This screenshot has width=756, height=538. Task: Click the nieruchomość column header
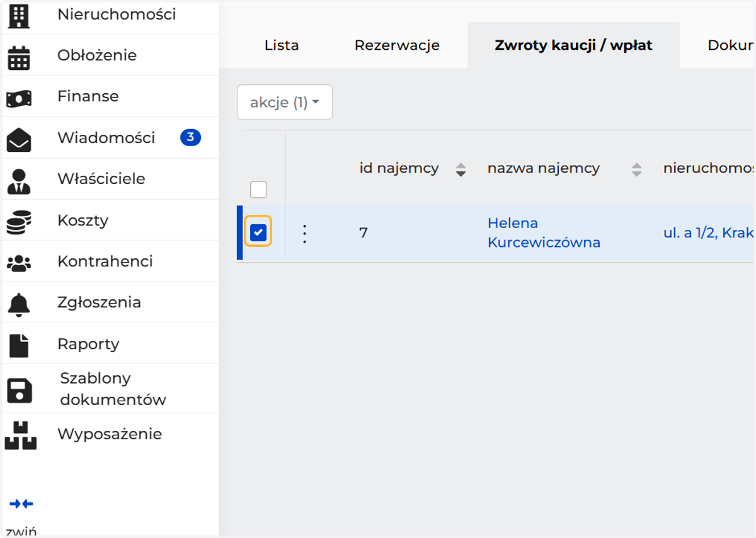[x=709, y=169]
